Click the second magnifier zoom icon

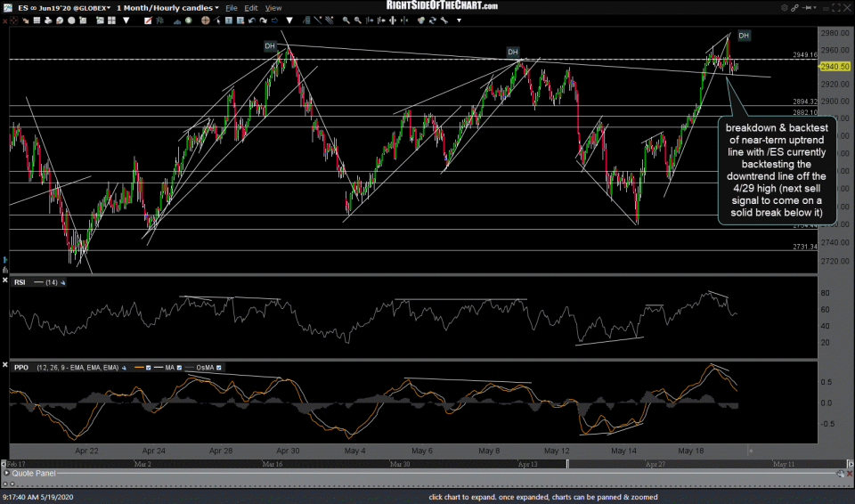coord(358,20)
